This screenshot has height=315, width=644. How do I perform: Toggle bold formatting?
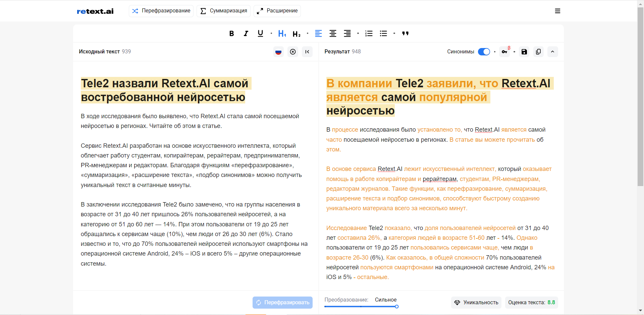(231, 33)
